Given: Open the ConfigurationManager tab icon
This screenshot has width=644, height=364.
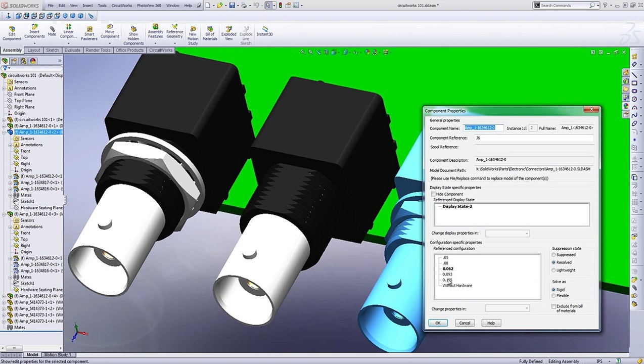Looking at the screenshot, I should (23, 61).
